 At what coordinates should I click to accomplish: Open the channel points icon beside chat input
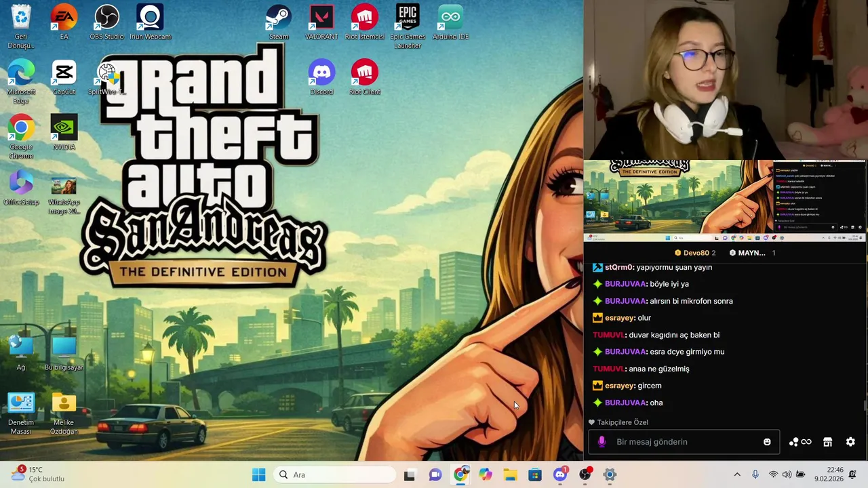(x=800, y=442)
